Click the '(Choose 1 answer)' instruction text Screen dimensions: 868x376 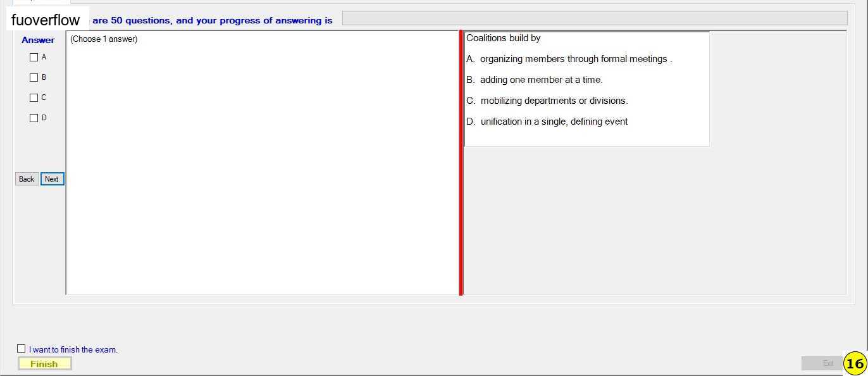coord(104,39)
